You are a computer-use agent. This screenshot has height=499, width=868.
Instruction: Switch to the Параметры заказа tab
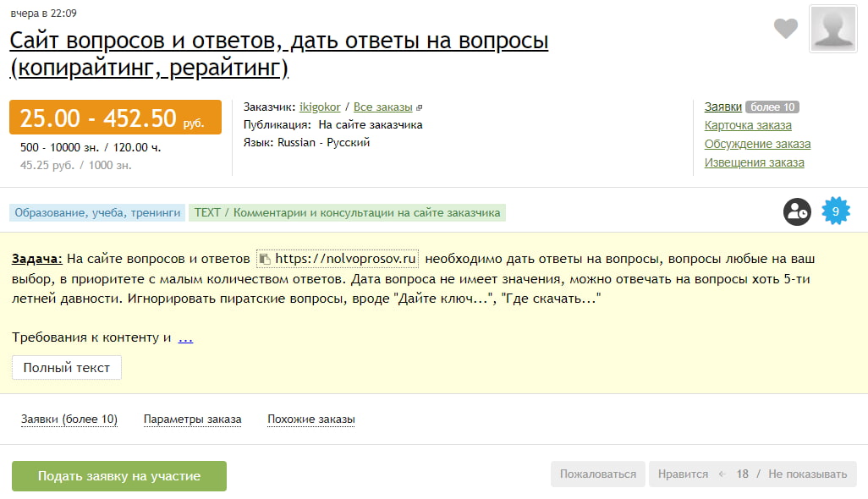[194, 419]
